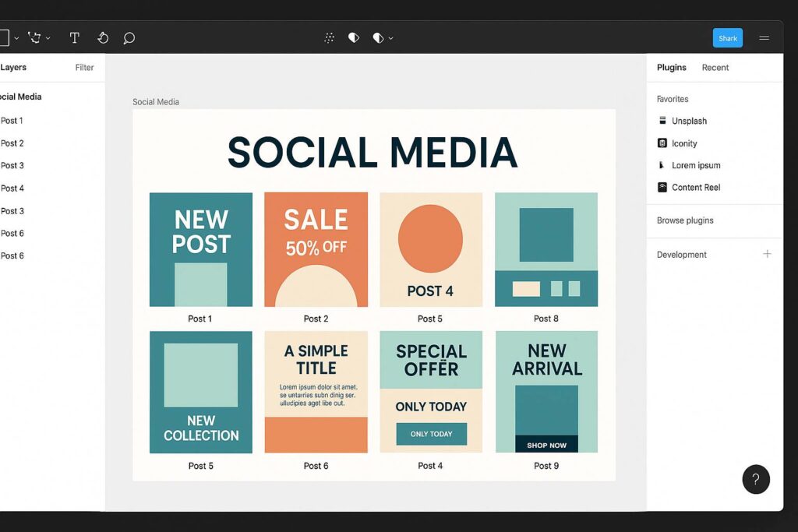Open the pen tool dropdown chevron
Screen dimensions: 798x532
click(48, 38)
